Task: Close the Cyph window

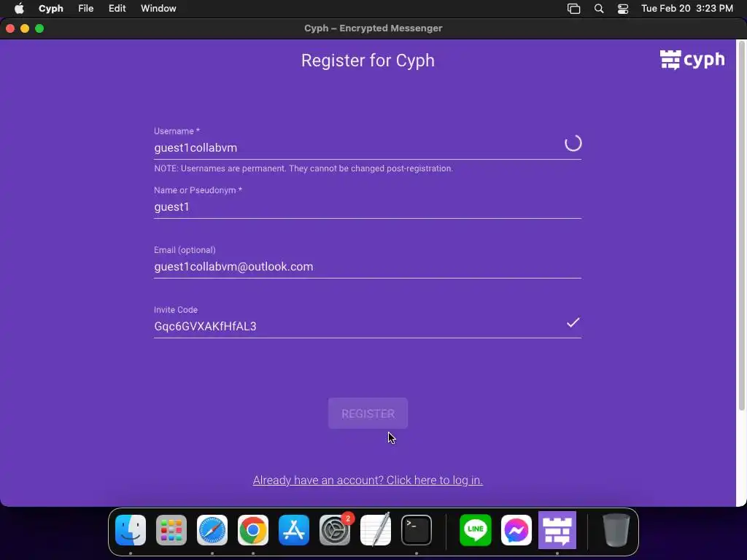Action: [x=10, y=28]
